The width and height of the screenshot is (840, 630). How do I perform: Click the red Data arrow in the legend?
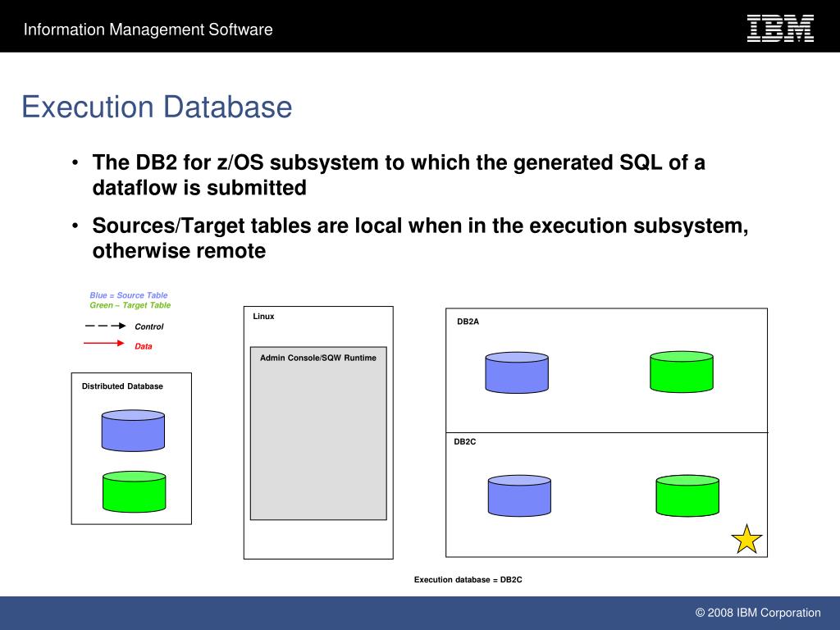[x=104, y=343]
